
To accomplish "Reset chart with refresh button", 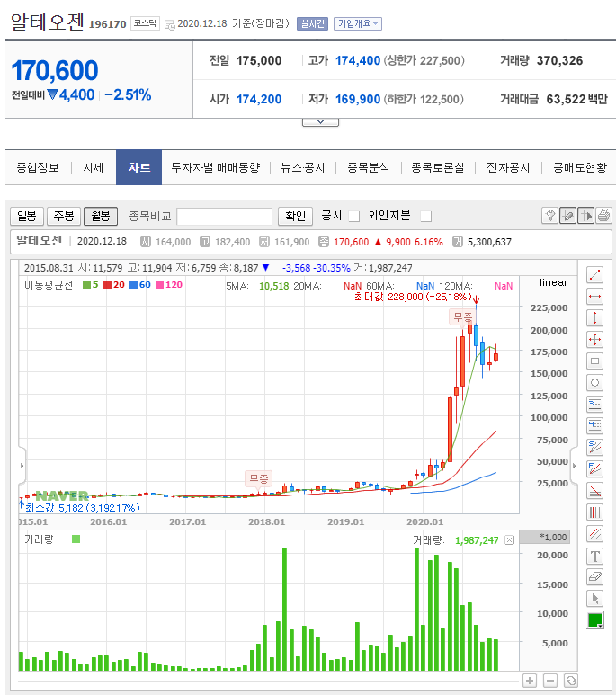I will tap(571, 681).
